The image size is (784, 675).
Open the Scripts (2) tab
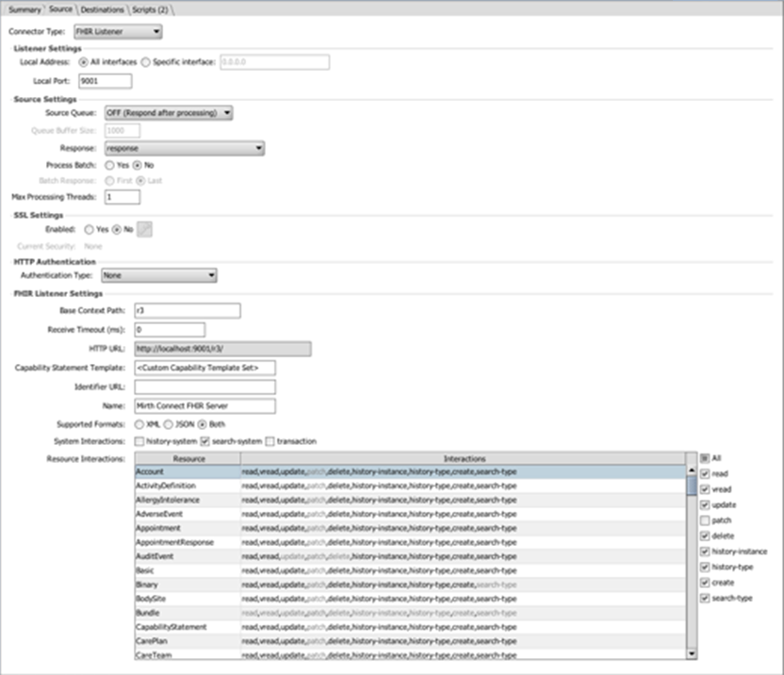tap(150, 9)
